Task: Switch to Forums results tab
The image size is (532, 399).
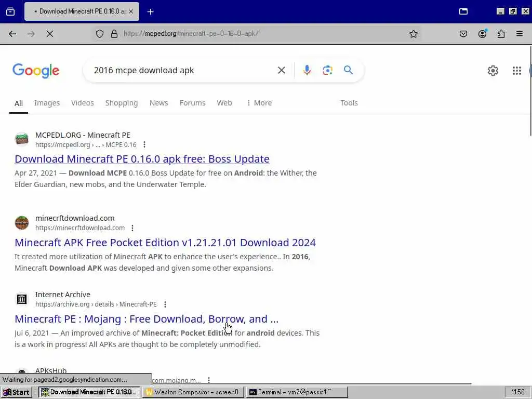Action: pos(192,103)
